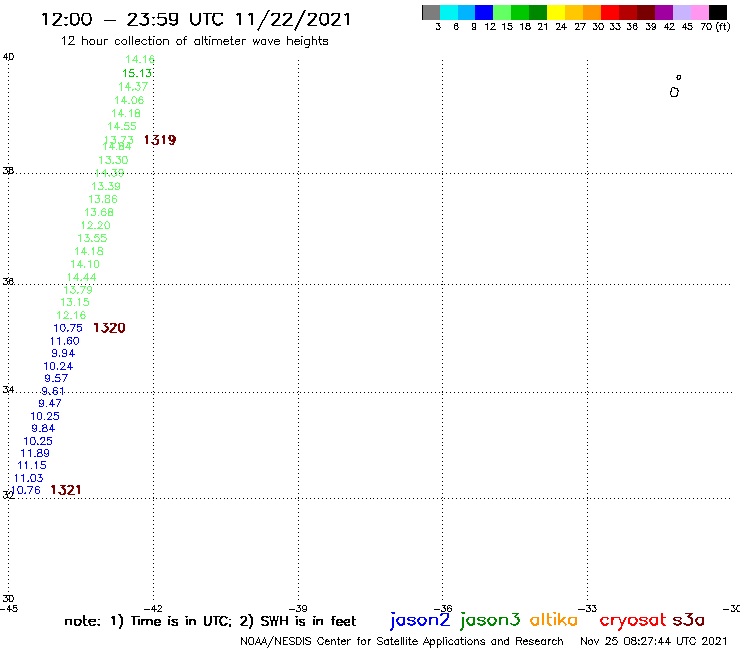740x650 pixels.
Task: Click the jason2 satellite label
Action: 420,620
